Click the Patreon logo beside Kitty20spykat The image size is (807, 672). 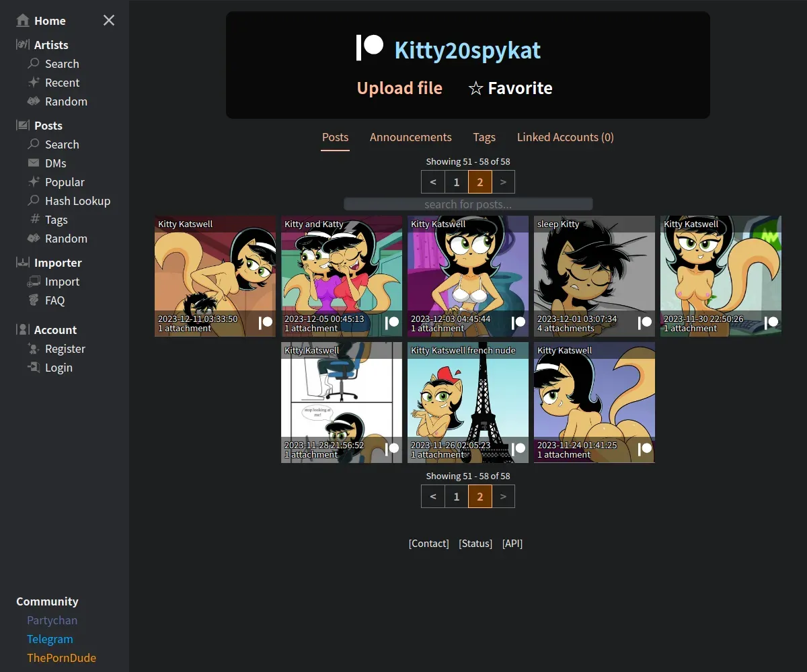pos(370,48)
